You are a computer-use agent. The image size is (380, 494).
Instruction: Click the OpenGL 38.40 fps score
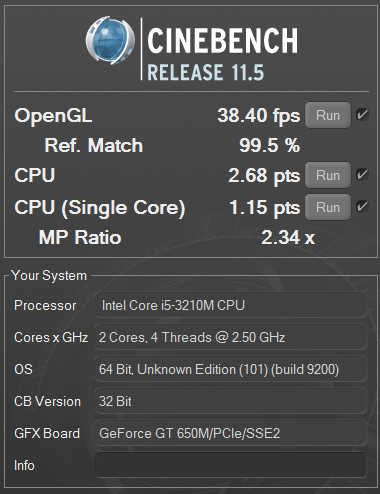pyautogui.click(x=259, y=116)
